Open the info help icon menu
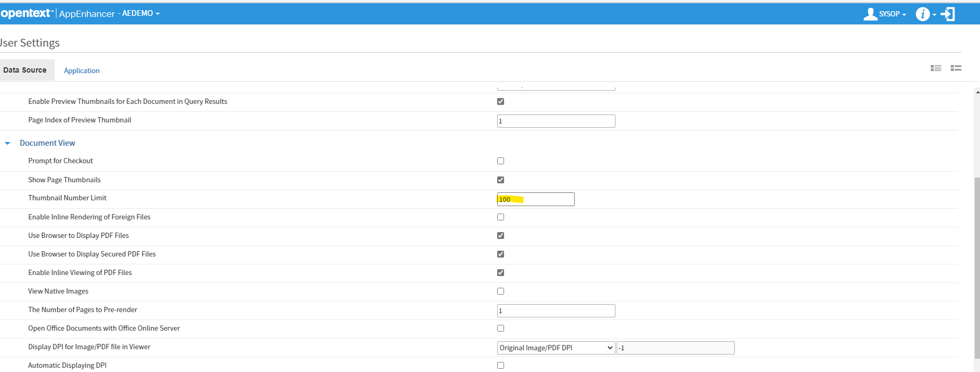 [923, 14]
